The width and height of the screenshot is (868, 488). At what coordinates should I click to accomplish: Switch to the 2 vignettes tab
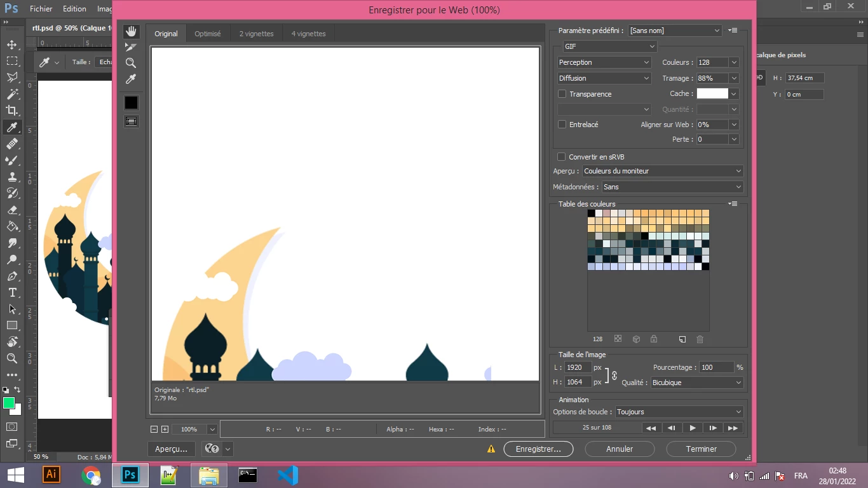click(256, 34)
